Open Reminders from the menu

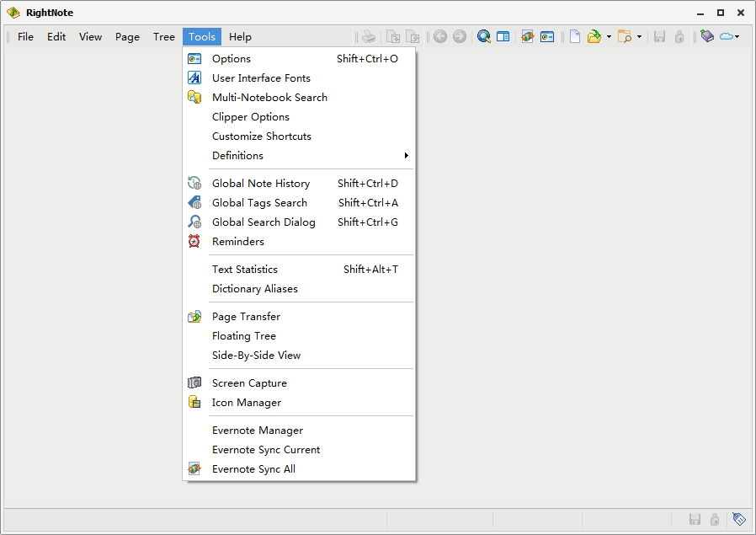pos(299,241)
